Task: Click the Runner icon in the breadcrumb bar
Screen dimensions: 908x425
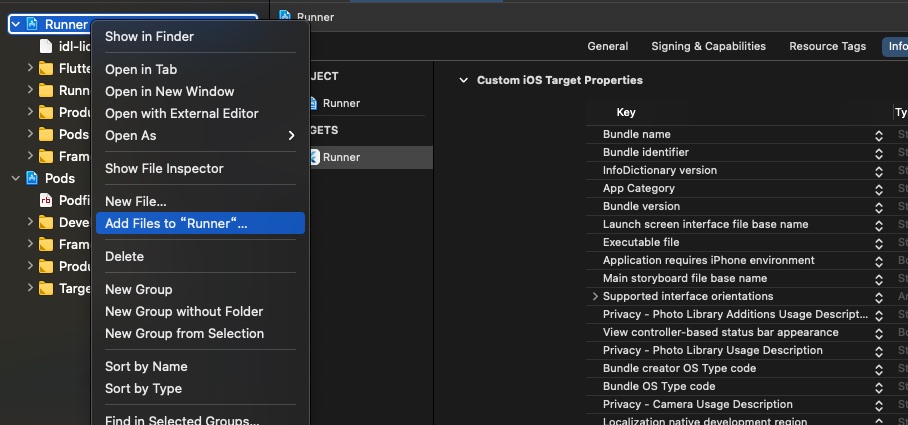Action: [x=285, y=16]
